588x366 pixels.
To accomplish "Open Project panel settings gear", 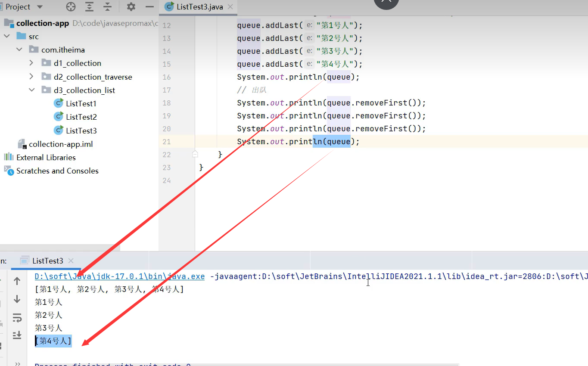I will click(x=131, y=7).
